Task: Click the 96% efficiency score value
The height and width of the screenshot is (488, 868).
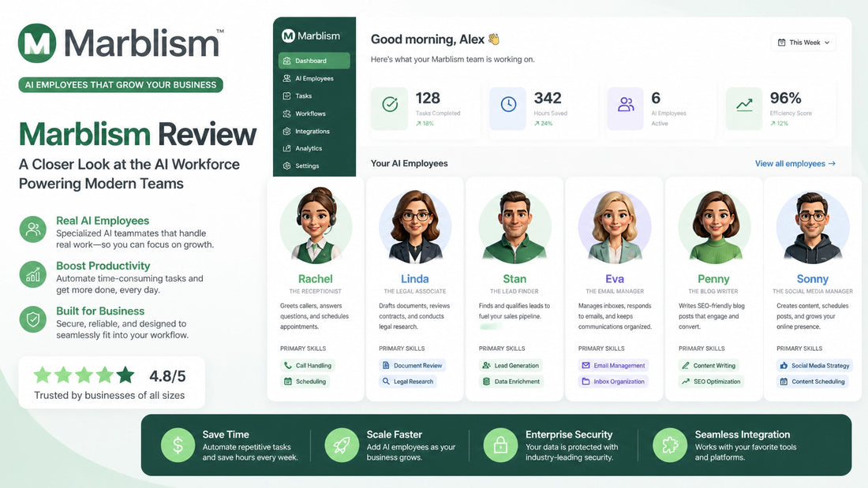Action: 785,98
